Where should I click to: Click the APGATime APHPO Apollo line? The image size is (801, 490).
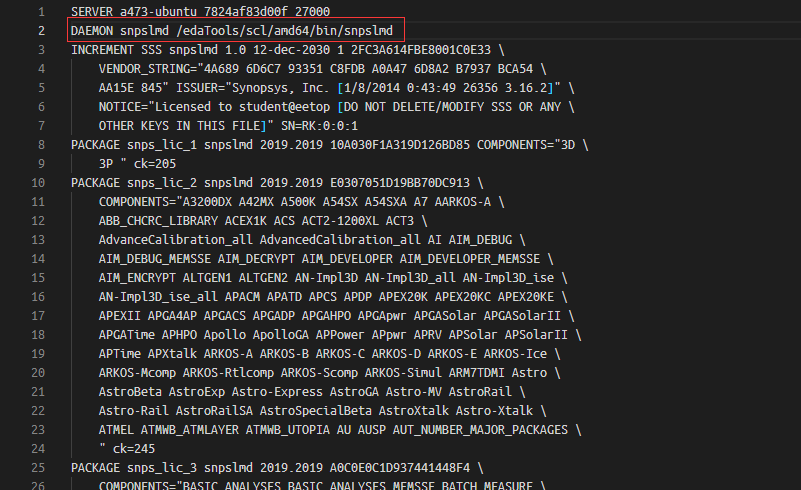[340, 335]
